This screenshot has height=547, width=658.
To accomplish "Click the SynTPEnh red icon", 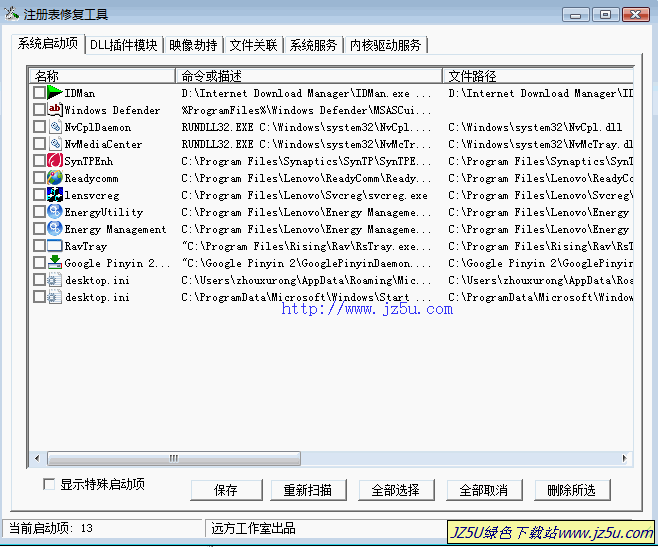I will [x=55, y=161].
